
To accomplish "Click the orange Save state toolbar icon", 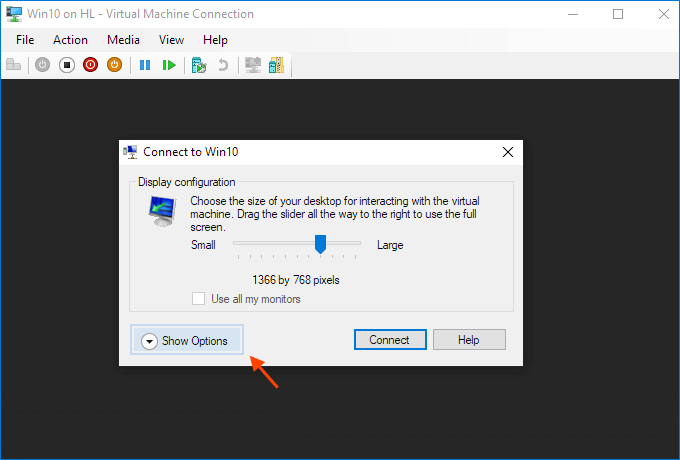I will click(x=114, y=65).
